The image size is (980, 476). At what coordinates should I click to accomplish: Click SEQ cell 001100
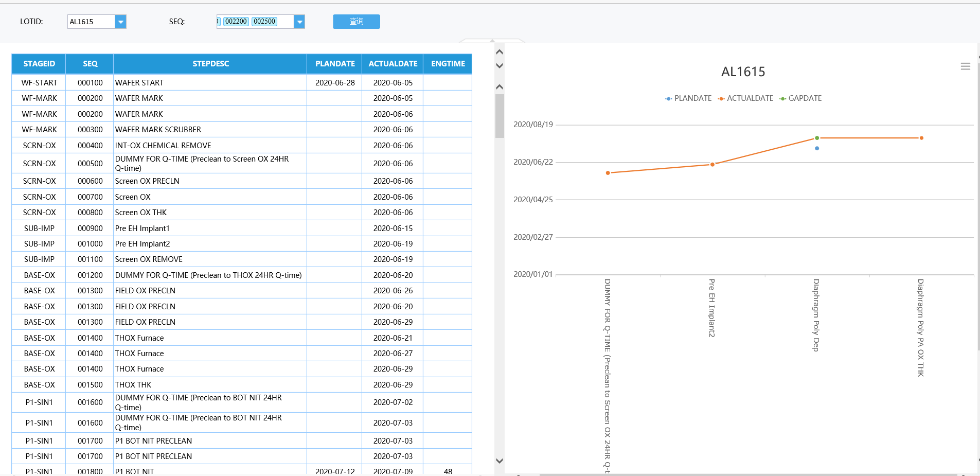pyautogui.click(x=90, y=259)
